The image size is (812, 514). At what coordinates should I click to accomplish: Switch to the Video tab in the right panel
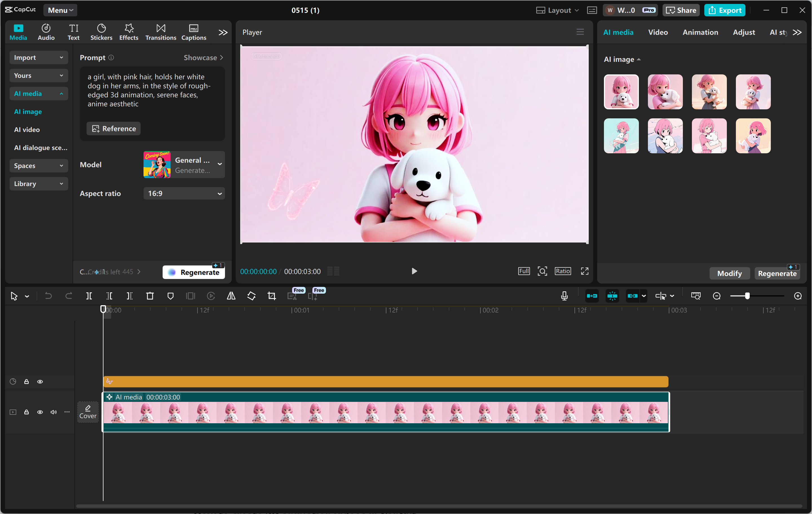point(658,32)
